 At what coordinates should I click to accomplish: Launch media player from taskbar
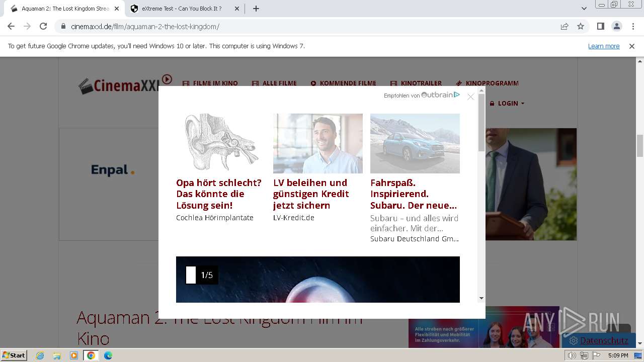tap(74, 355)
